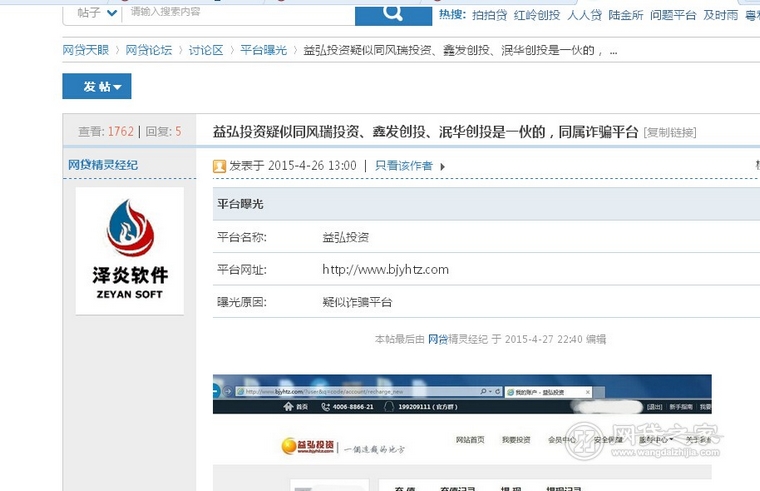Image resolution: width=760 pixels, height=491 pixels.
Task: Go to 网贷论坛 in the breadcrumb
Action: coord(148,50)
